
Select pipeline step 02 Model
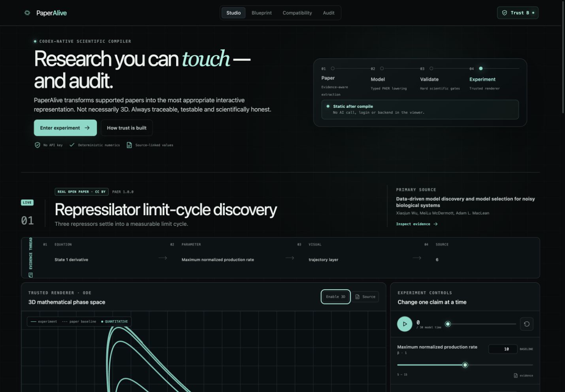[x=378, y=79]
